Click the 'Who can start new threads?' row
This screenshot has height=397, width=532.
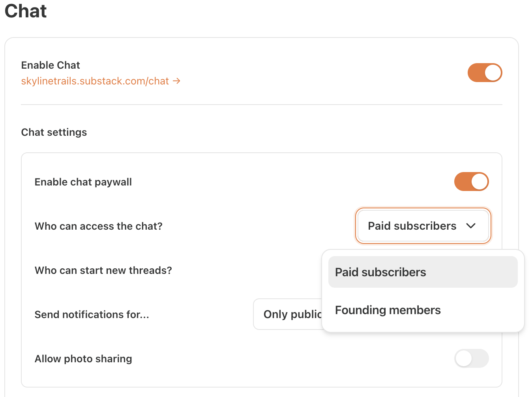pos(103,270)
